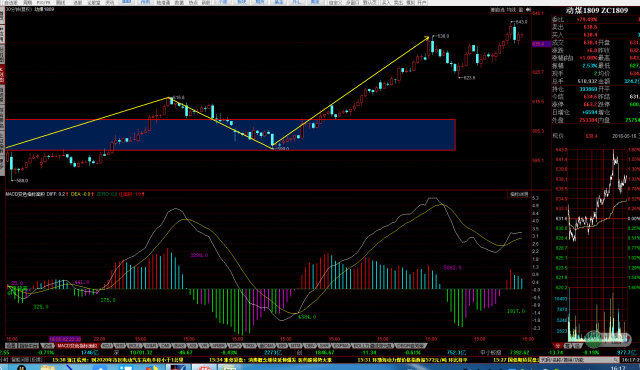Toggle the 均线 moving average button
This screenshot has width=640, height=370.
[511, 10]
